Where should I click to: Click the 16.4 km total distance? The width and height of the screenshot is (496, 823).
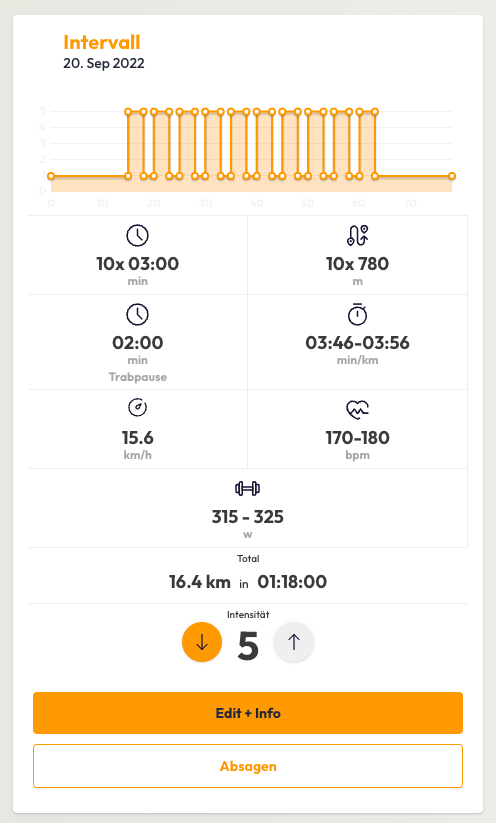[199, 582]
